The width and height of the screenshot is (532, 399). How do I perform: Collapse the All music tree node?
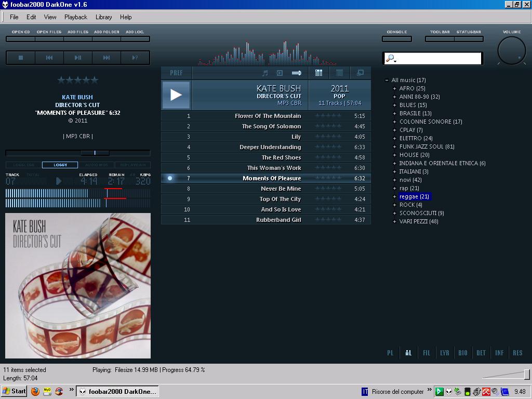point(387,81)
